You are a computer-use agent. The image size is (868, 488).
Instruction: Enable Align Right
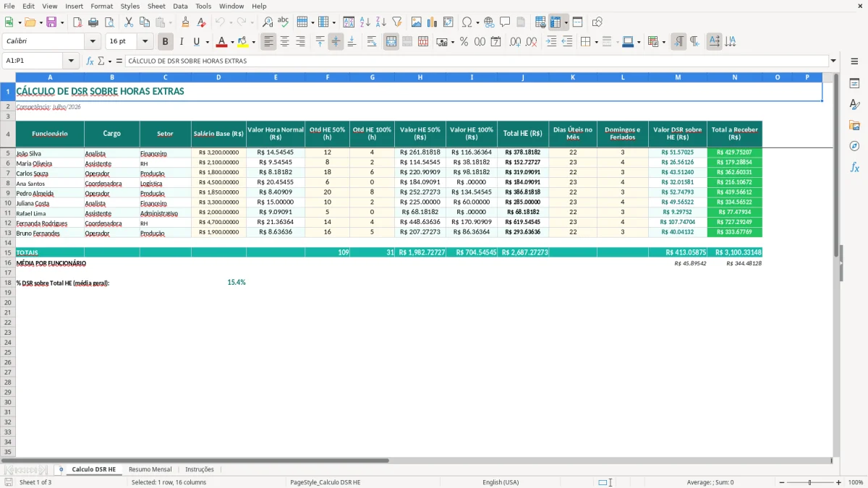pos(300,42)
